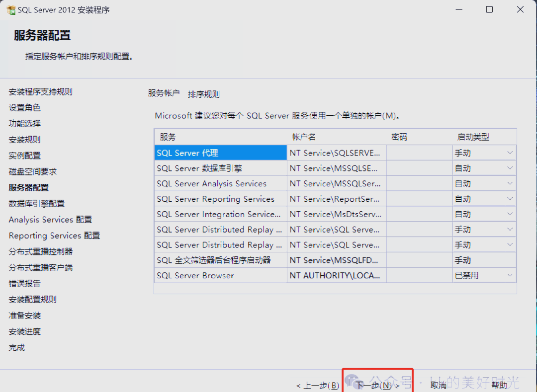Click account name NT Service\MSSQLSer...
Viewport: 537px width, 392px height.
click(x=337, y=184)
